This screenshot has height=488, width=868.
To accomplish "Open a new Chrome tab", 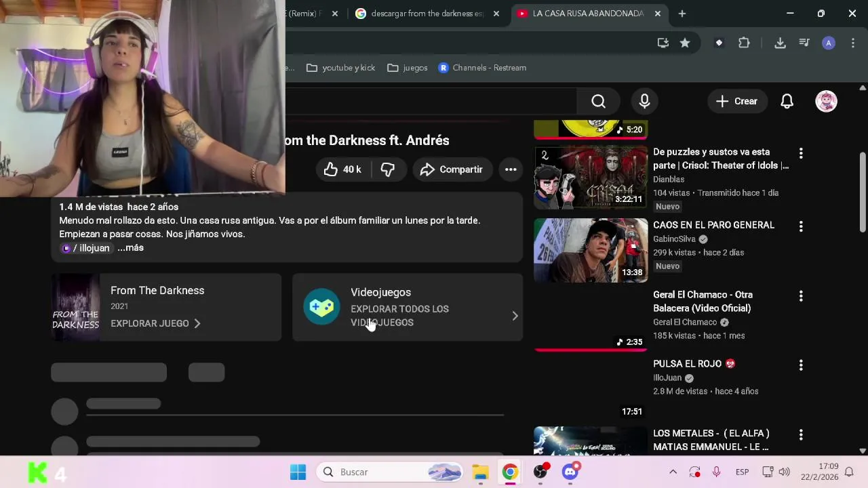I will click(682, 14).
